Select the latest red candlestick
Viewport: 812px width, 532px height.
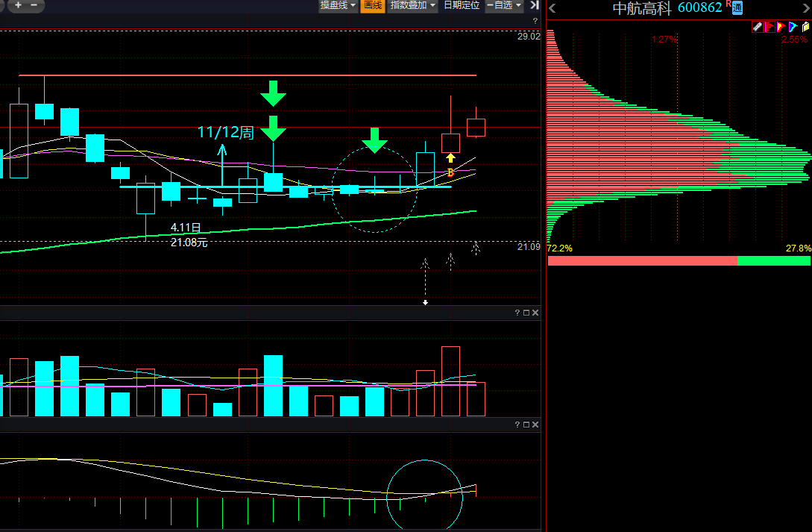(x=476, y=127)
